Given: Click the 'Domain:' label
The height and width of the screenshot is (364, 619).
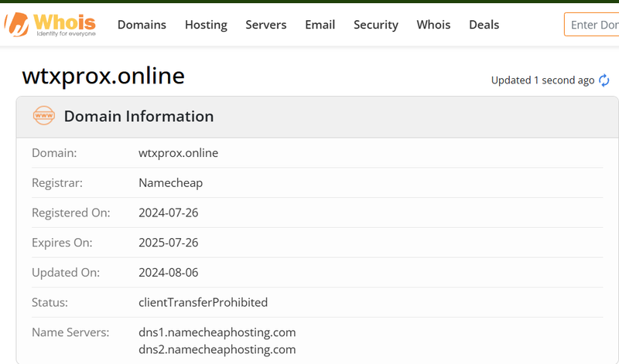Looking at the screenshot, I should 54,153.
